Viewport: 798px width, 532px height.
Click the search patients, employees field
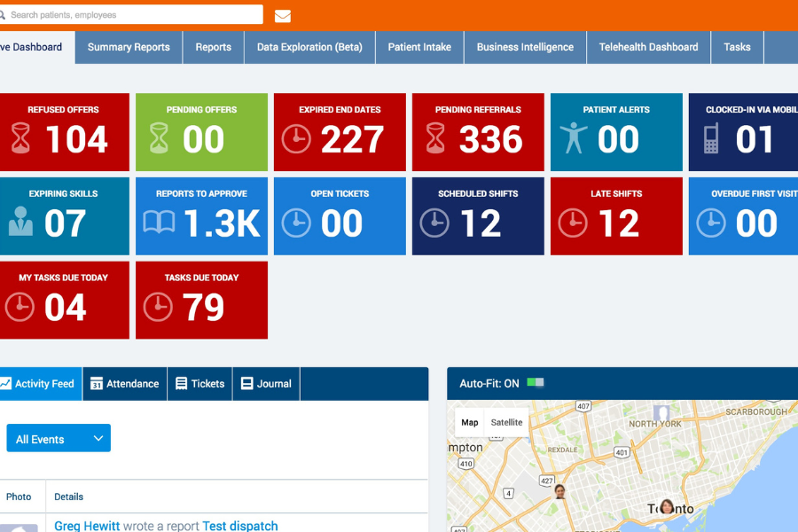click(x=133, y=15)
